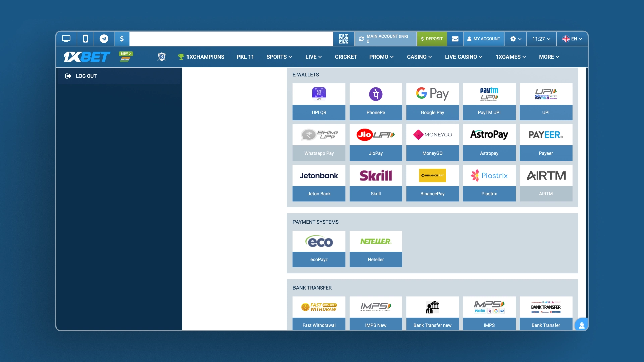Click the Telegram icon in top bar
Screen dimensions: 644x362
point(104,39)
